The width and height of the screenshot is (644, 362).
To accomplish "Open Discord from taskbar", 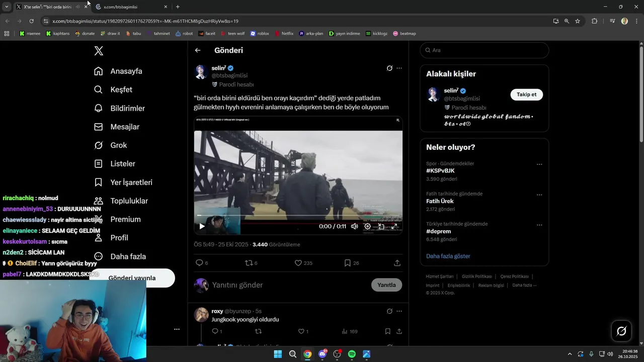I will click(323, 354).
